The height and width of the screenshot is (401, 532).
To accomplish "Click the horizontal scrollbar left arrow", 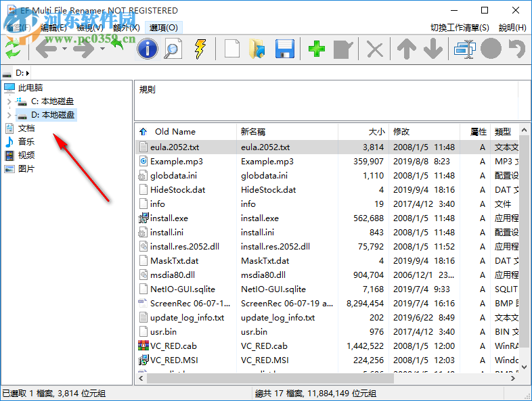I will tap(141, 378).
